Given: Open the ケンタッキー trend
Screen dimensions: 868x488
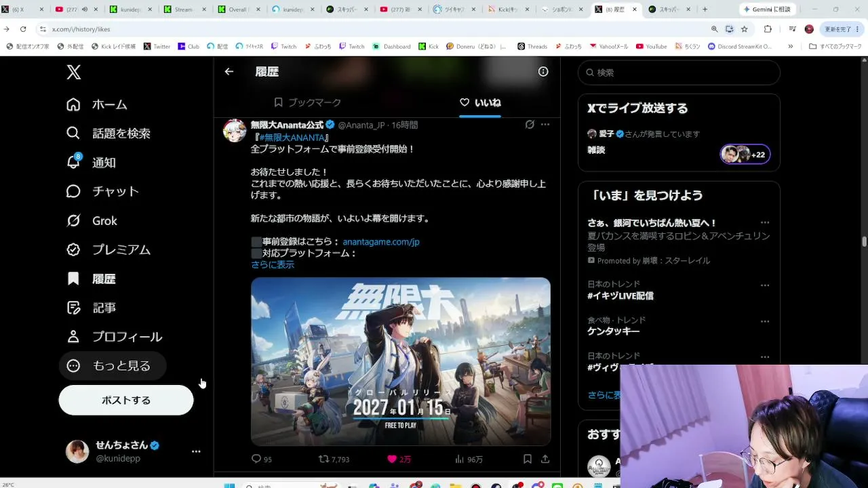Looking at the screenshot, I should [614, 331].
